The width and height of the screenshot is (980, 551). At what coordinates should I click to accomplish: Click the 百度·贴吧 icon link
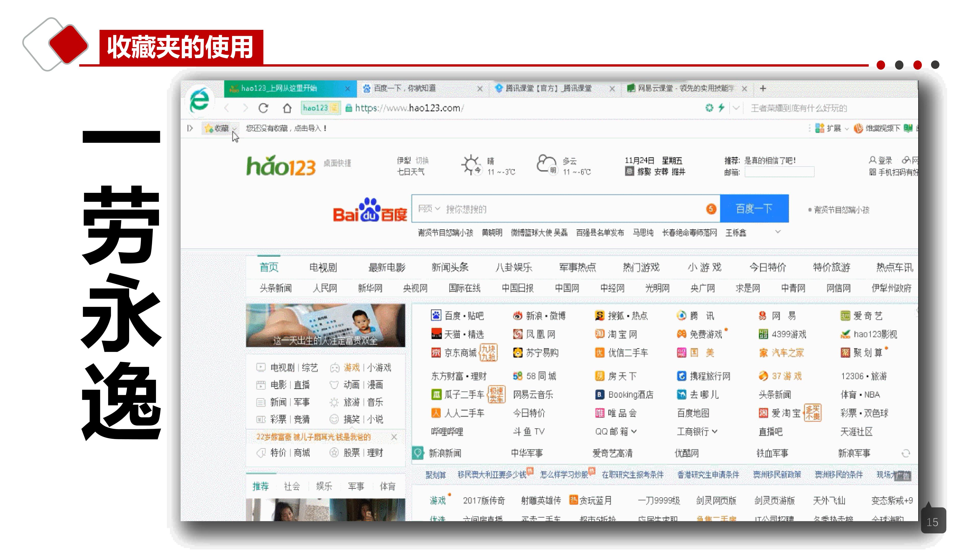click(x=457, y=315)
